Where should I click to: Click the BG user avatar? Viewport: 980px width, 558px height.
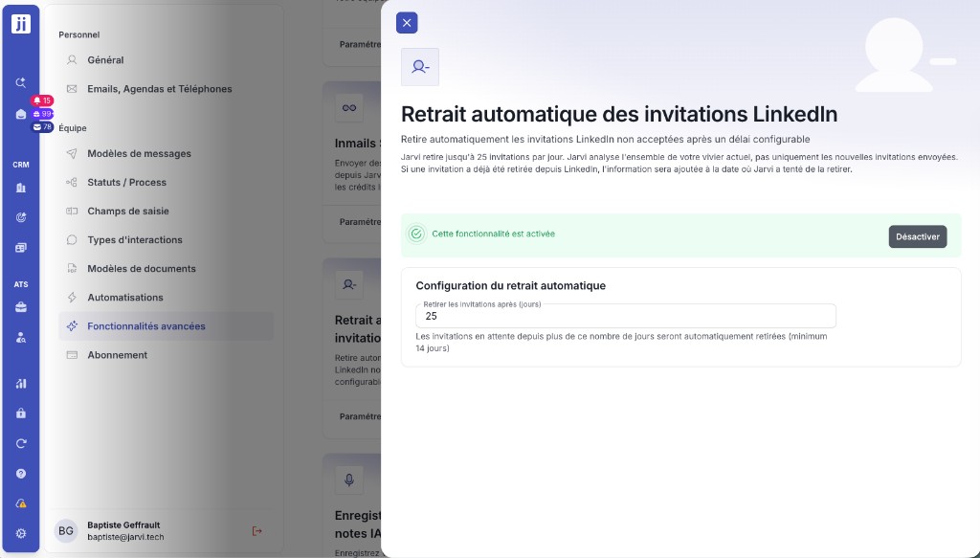coord(66,531)
